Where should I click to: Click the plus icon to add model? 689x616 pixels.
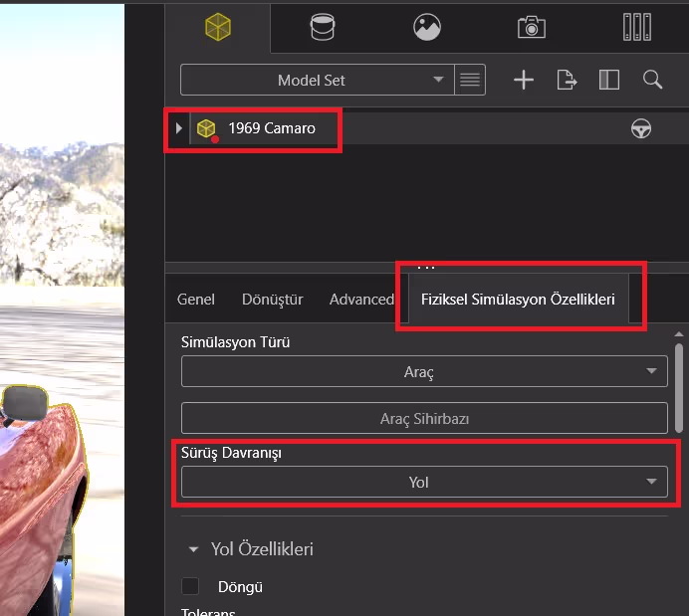coord(524,80)
